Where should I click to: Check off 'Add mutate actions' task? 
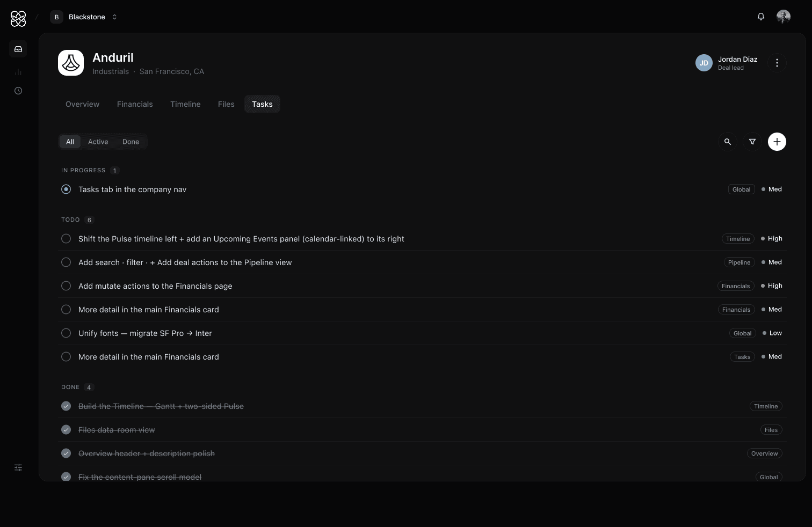[x=66, y=286]
